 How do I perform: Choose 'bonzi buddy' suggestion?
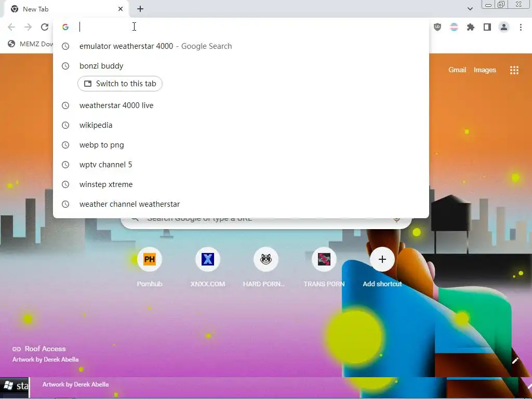[241, 66]
